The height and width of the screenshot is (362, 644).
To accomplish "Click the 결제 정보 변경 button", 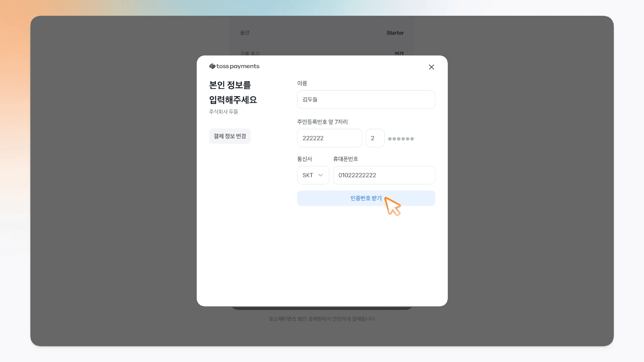I will click(x=230, y=136).
